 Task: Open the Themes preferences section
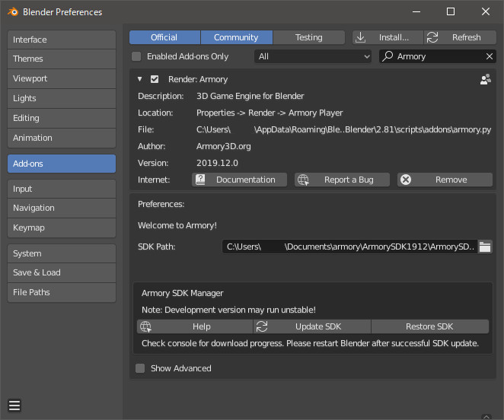click(x=62, y=59)
